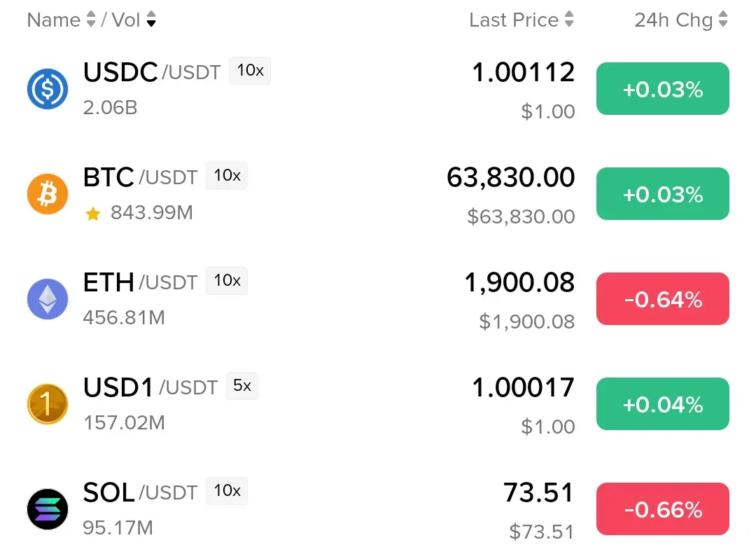Click the Bitcoin orange logo icon

48,194
